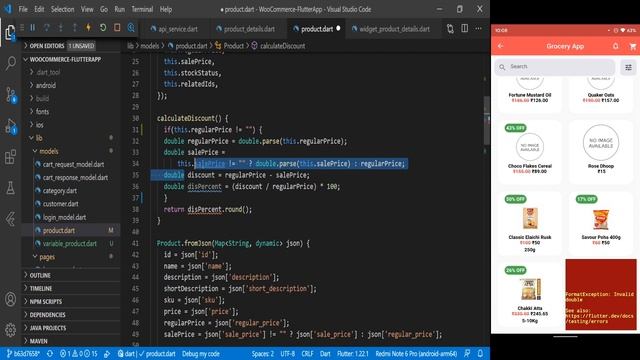Tap the shopping cart icon in Grocery App
The height and width of the screenshot is (360, 640).
pyautogui.click(x=633, y=47)
